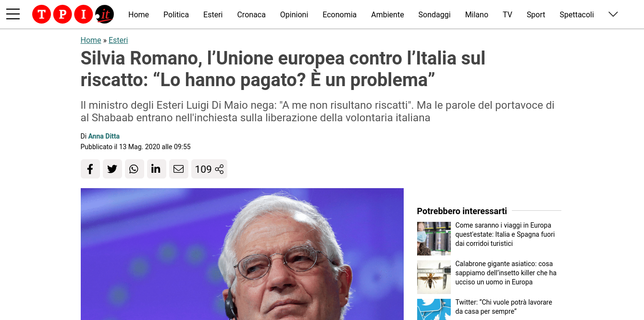The image size is (644, 320).
Task: Open author Anna Ditta's page
Action: tap(104, 136)
